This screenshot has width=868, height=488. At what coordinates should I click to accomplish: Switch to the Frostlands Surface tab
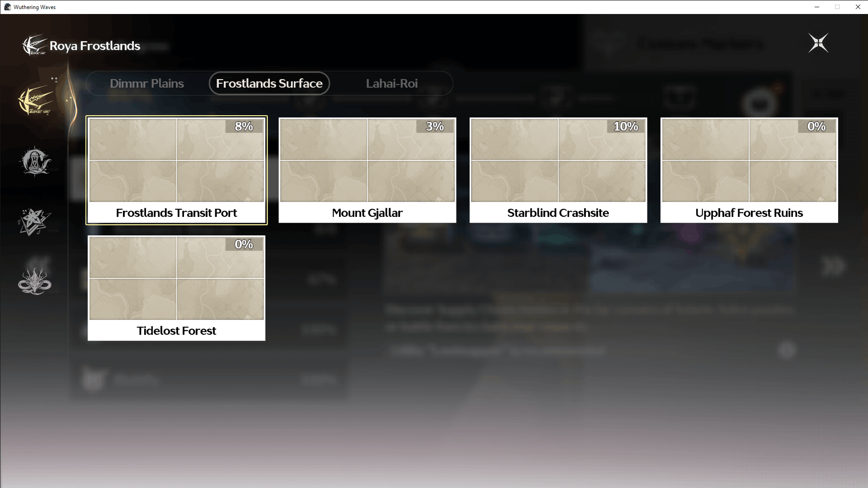click(269, 84)
